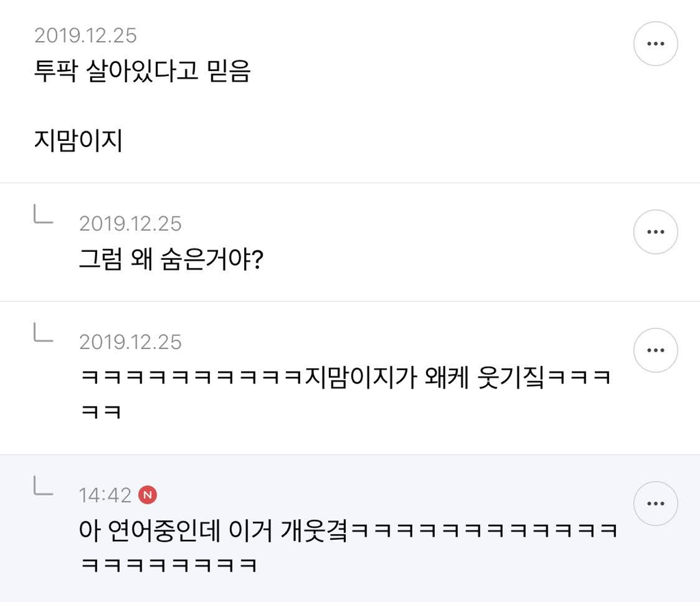Tap the 지맘이지가 왜케 웃기질 reply text
This screenshot has height=602, width=700.
pyautogui.click(x=345, y=378)
